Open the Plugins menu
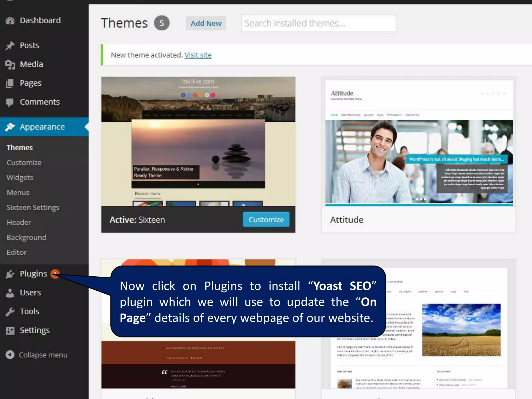Viewport: 532px width, 399px height. coord(33,274)
